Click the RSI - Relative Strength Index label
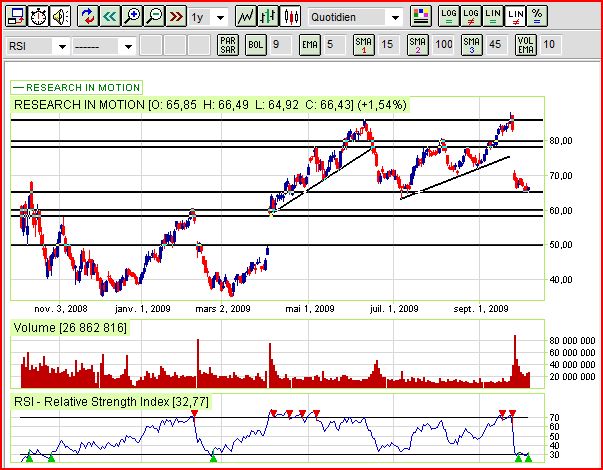The width and height of the screenshot is (603, 470). [111, 402]
